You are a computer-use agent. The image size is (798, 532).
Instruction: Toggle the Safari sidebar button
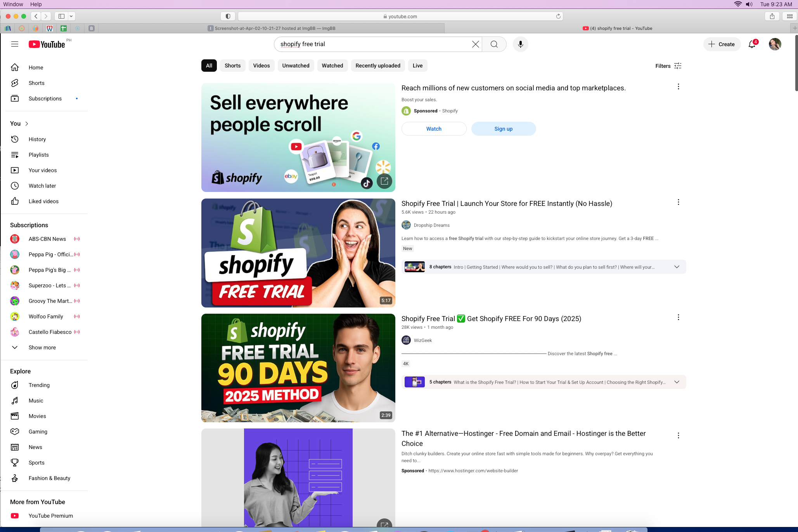(61, 16)
